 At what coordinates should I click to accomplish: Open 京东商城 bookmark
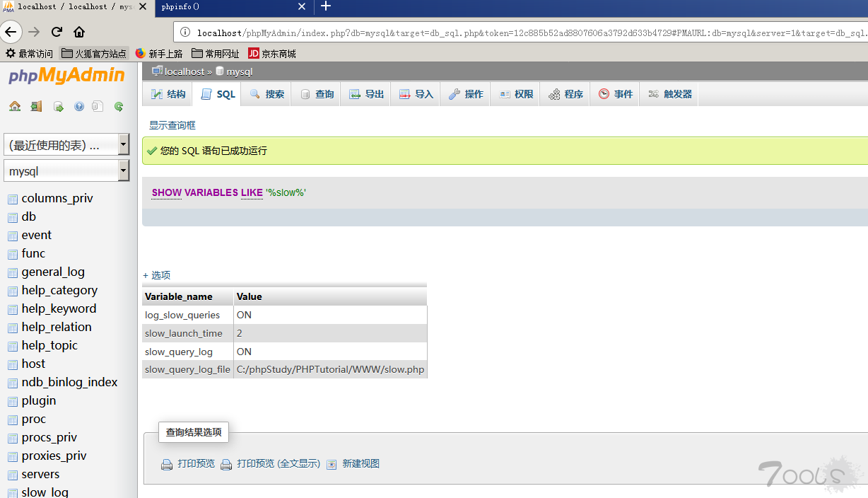[272, 54]
